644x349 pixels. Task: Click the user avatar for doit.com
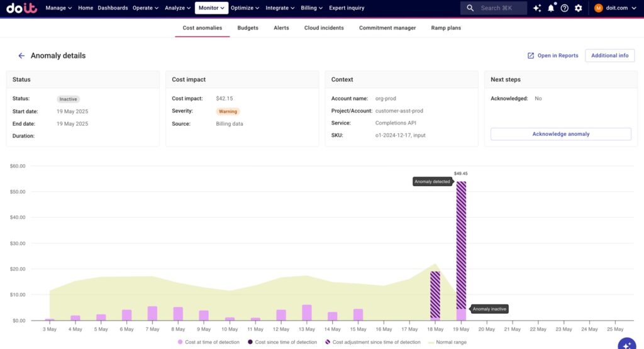tap(598, 8)
